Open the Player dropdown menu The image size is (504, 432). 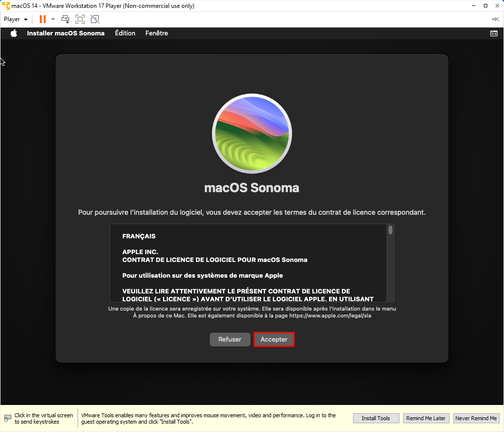(x=16, y=19)
